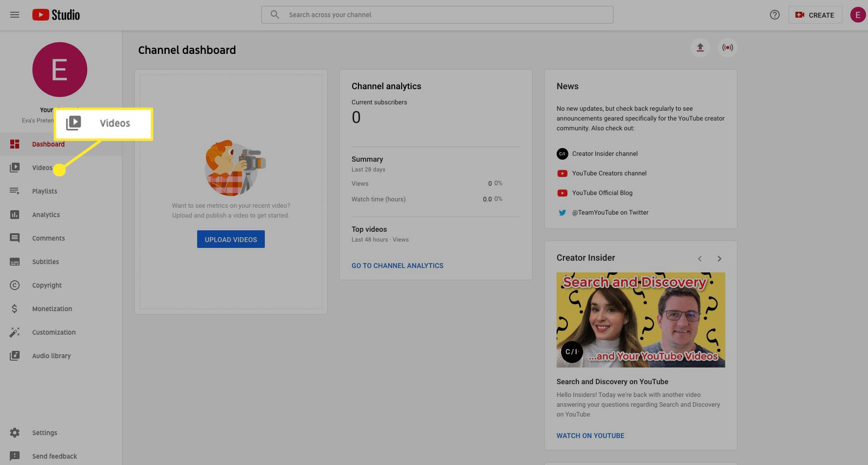Screen dimensions: 868x465
Task: Click the large channel profile picture
Action: pos(60,70)
